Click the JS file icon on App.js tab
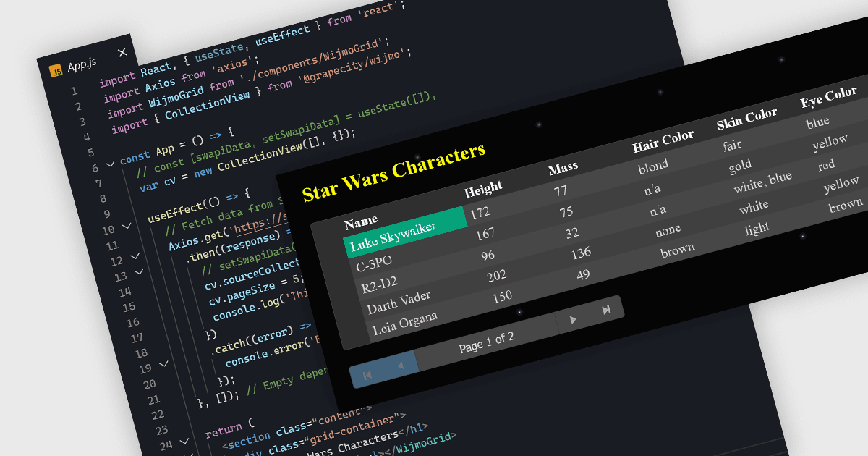This screenshot has width=868, height=456. click(x=56, y=71)
